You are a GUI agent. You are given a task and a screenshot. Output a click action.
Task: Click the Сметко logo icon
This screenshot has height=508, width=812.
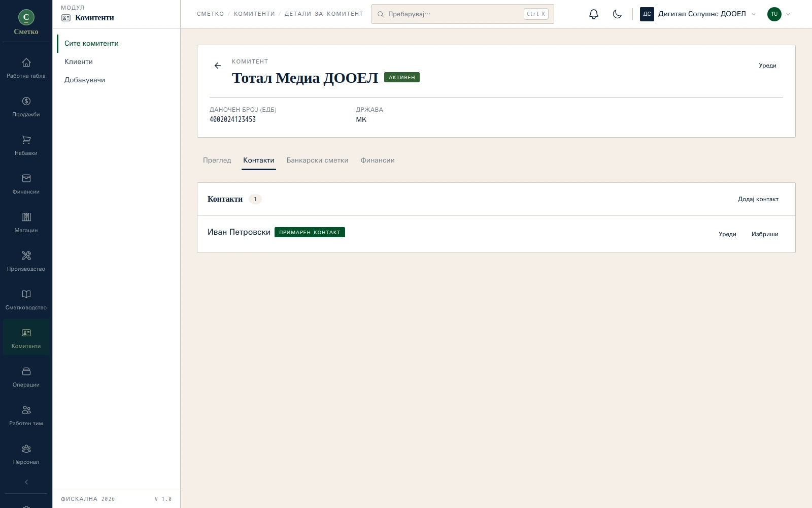pos(26,17)
